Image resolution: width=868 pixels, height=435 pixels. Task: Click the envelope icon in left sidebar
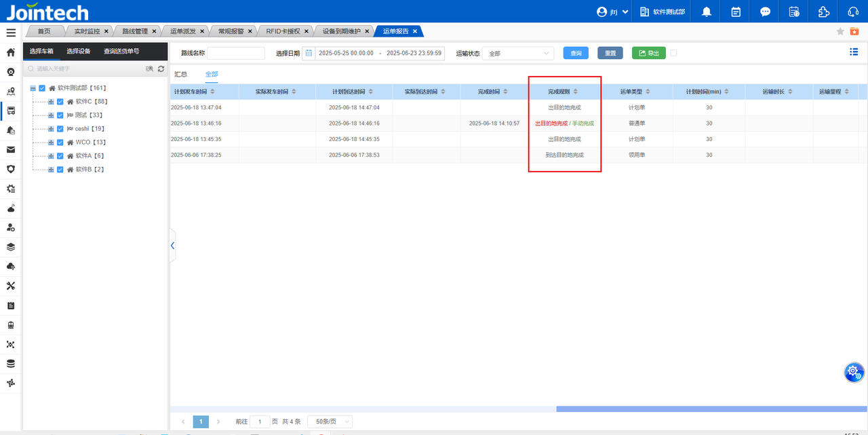click(11, 150)
